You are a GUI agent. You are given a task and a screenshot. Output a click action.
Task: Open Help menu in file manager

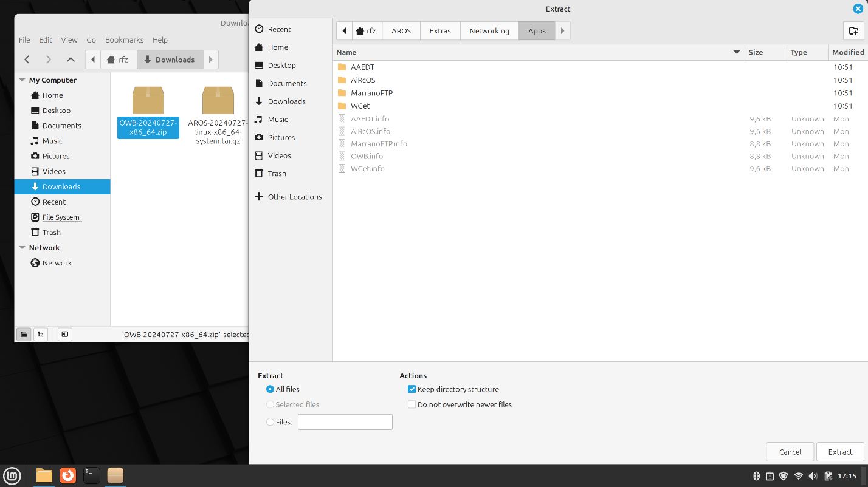[160, 40]
